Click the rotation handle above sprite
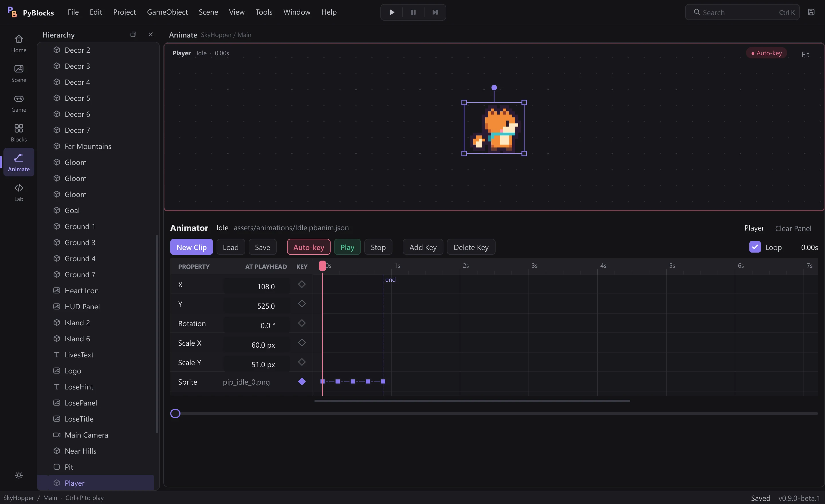825x504 pixels. pyautogui.click(x=494, y=88)
